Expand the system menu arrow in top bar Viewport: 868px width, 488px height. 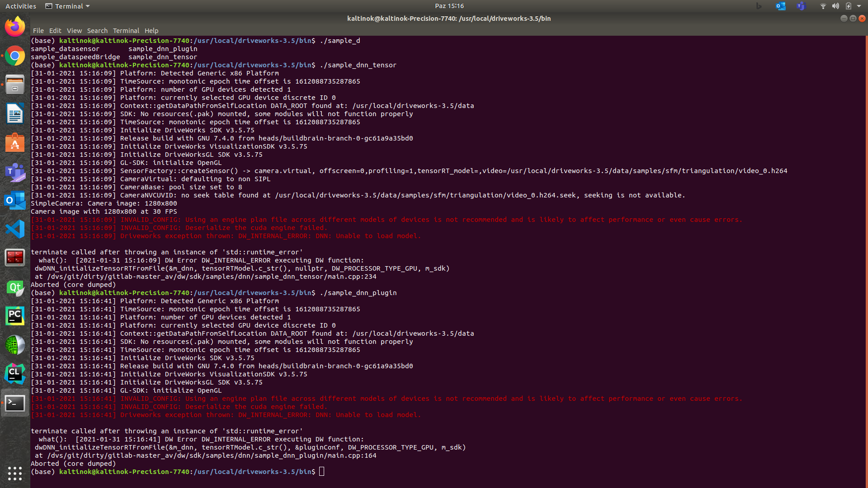pyautogui.click(x=859, y=6)
